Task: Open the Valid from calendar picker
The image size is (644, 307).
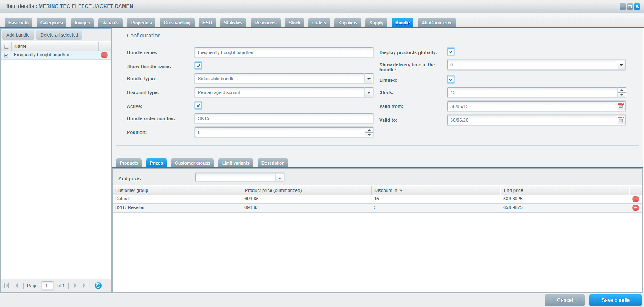Action: tap(621, 106)
